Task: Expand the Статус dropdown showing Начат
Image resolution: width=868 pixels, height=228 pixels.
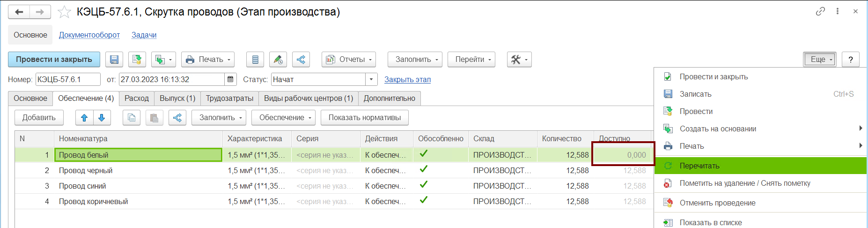Action: (x=371, y=79)
